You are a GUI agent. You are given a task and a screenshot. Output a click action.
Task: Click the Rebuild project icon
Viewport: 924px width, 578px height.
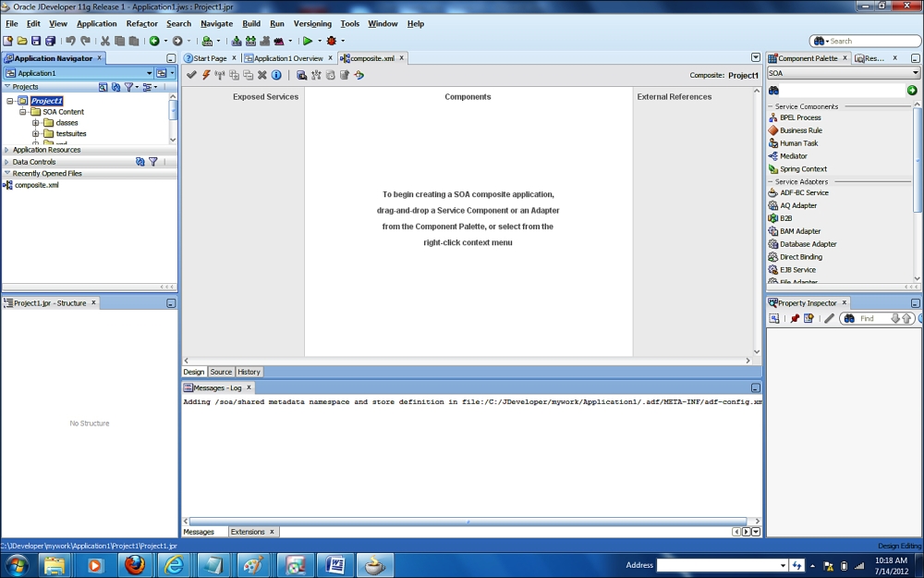pos(250,41)
